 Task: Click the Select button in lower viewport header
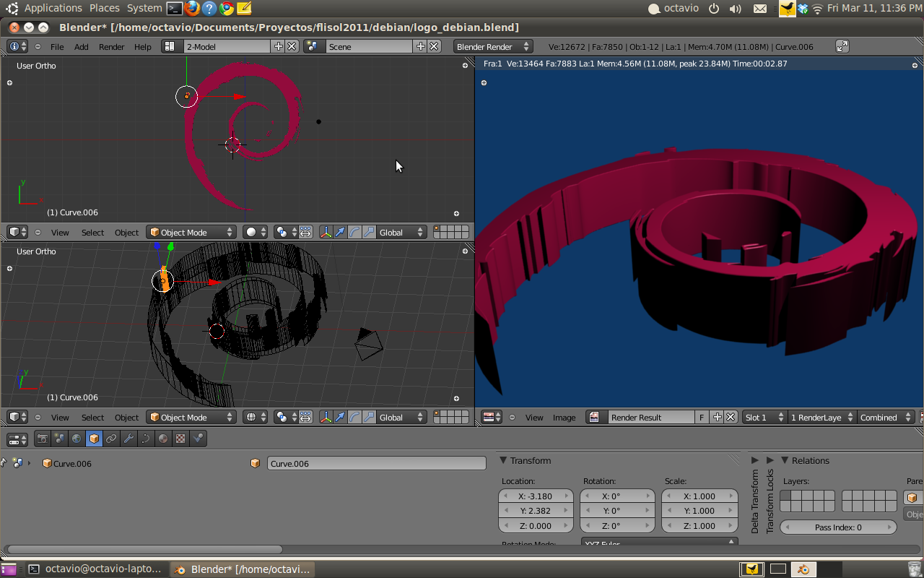(92, 418)
